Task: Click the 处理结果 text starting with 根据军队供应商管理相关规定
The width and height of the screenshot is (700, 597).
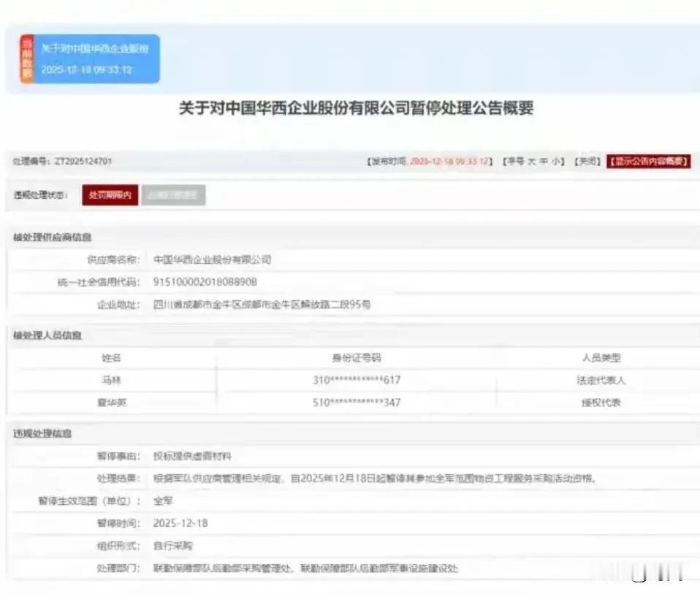Action: [x=375, y=478]
